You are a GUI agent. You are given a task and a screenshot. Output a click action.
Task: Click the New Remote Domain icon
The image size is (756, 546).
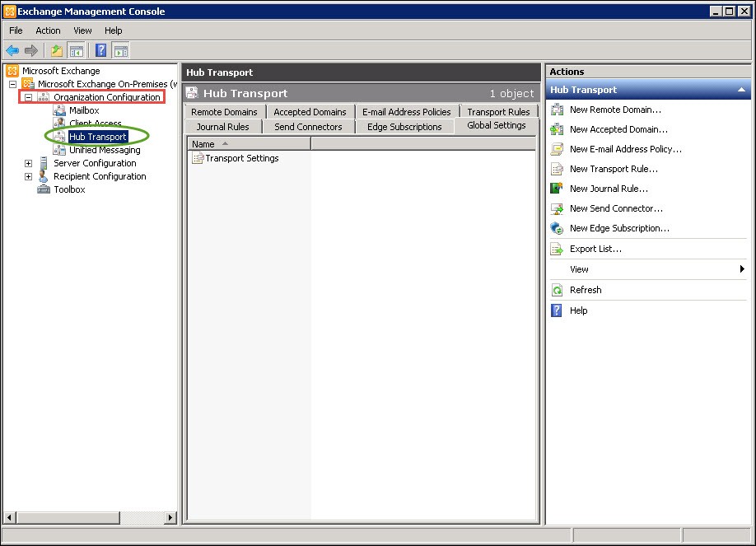pyautogui.click(x=557, y=110)
